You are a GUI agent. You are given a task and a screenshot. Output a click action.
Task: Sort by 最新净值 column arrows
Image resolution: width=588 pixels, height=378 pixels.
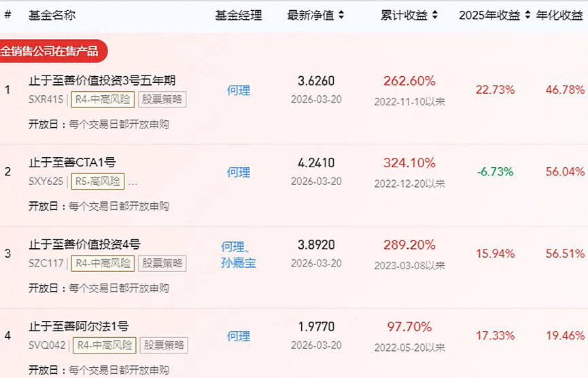click(x=341, y=15)
